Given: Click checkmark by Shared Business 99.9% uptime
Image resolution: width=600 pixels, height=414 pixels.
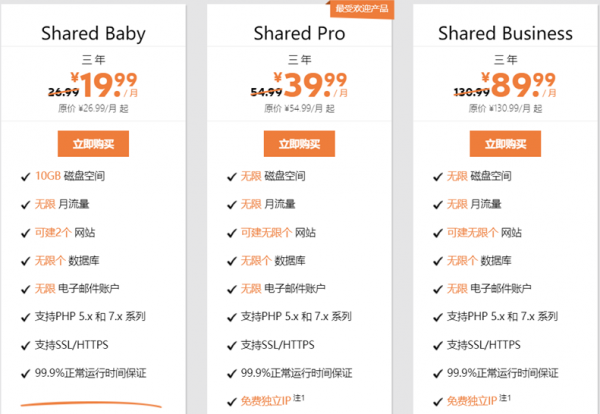Looking at the screenshot, I should 438,373.
